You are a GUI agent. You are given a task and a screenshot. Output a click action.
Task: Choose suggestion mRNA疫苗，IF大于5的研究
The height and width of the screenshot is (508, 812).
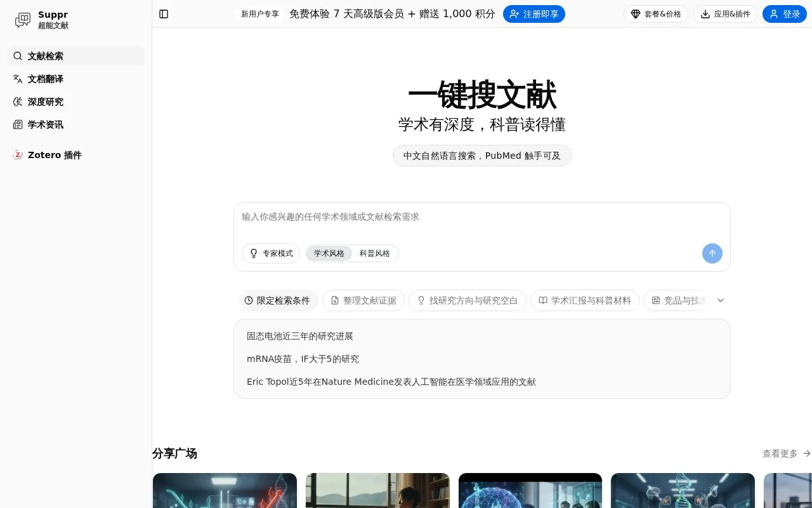click(303, 359)
